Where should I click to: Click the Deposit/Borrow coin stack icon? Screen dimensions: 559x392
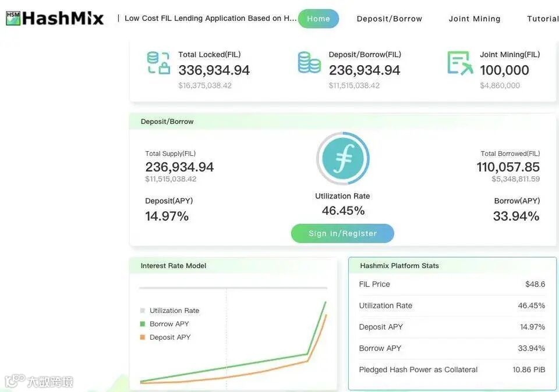coord(309,62)
